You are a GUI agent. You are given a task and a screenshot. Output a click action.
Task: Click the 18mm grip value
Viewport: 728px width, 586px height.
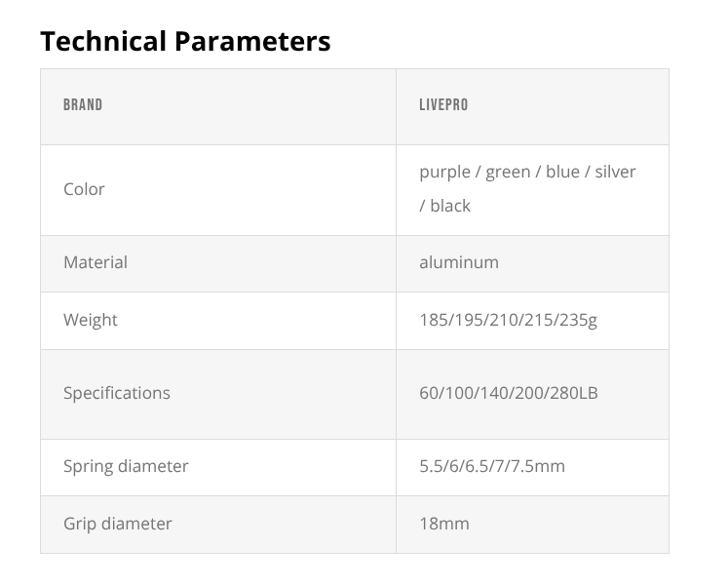coord(444,524)
